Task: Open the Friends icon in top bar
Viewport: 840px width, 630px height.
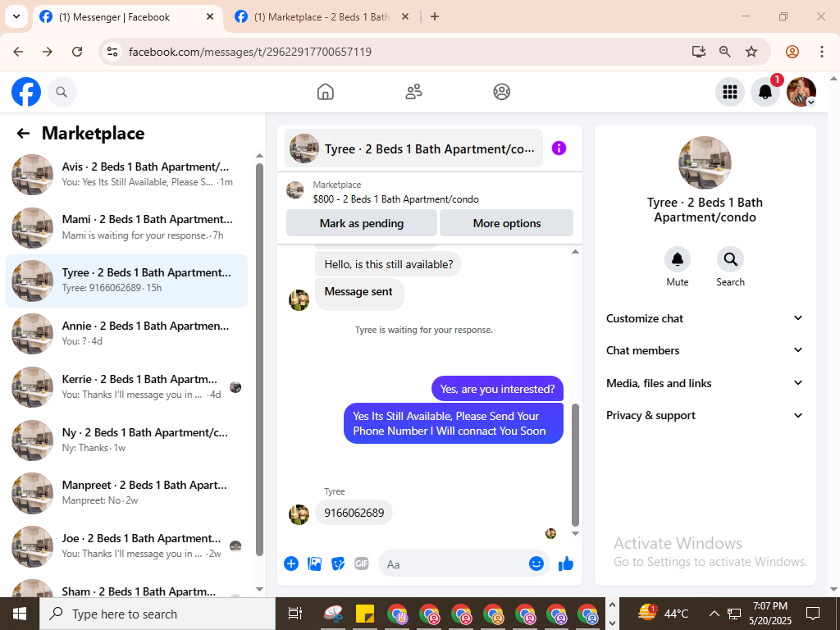Action: click(413, 92)
